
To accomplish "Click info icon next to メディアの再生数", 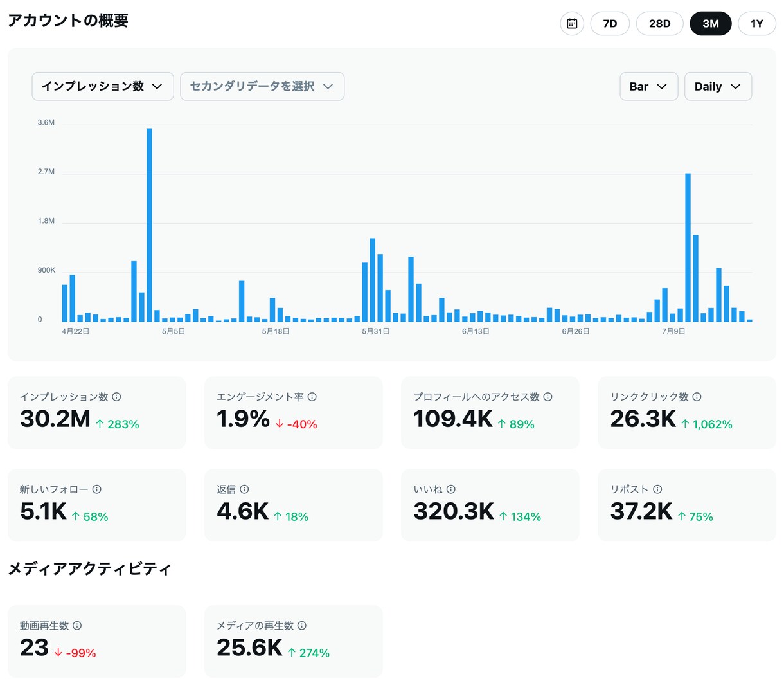I will (302, 626).
